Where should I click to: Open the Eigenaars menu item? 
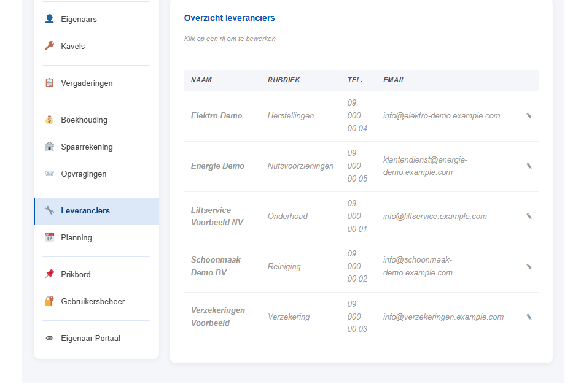(96, 19)
